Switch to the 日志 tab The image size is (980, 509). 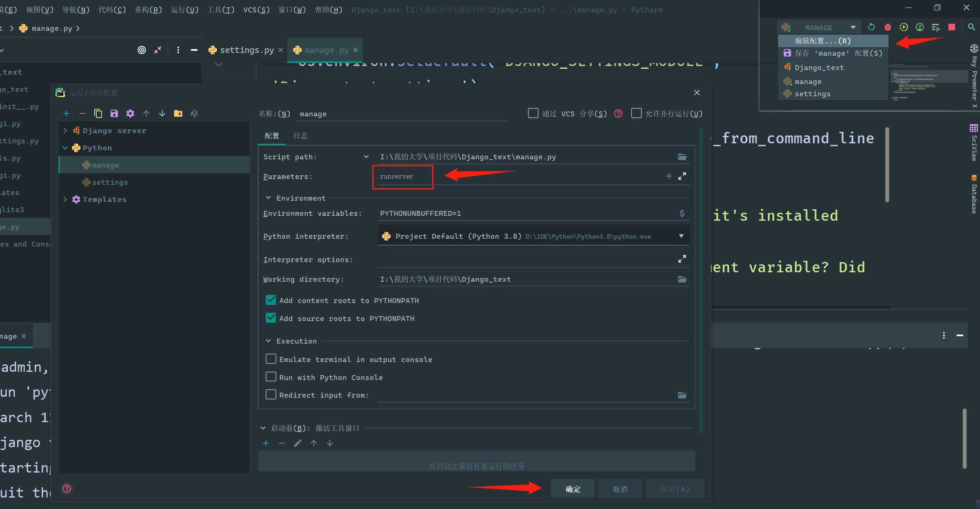click(x=300, y=136)
